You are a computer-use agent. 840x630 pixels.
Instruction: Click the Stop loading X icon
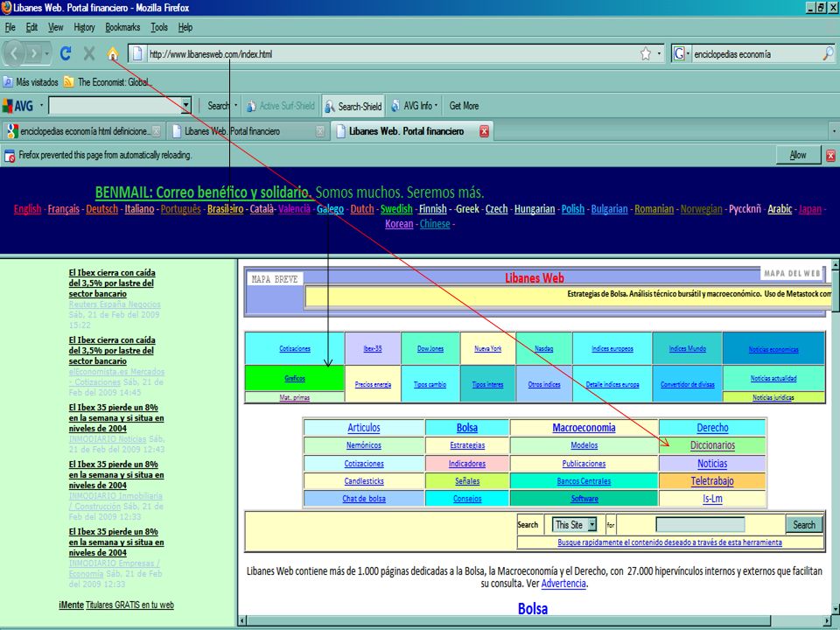(89, 53)
